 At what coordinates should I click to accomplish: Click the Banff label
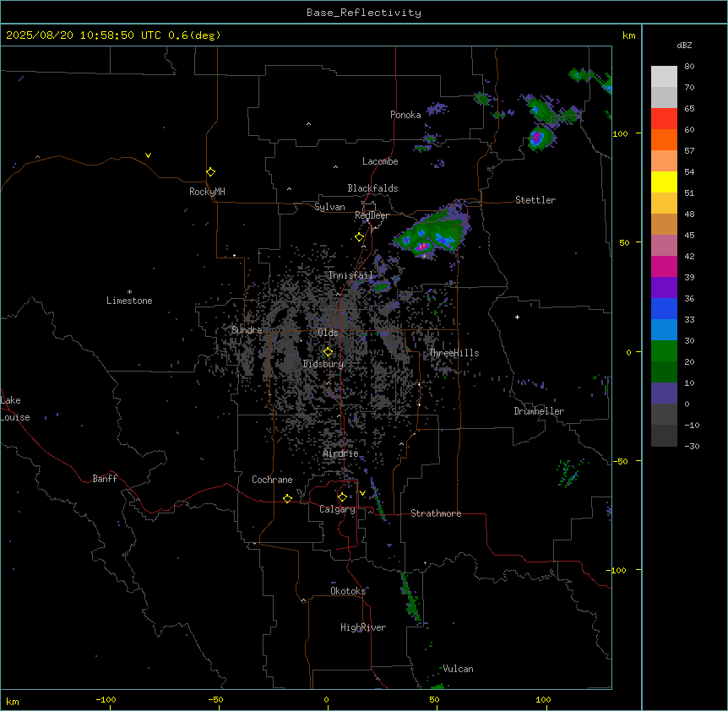pyautogui.click(x=105, y=479)
